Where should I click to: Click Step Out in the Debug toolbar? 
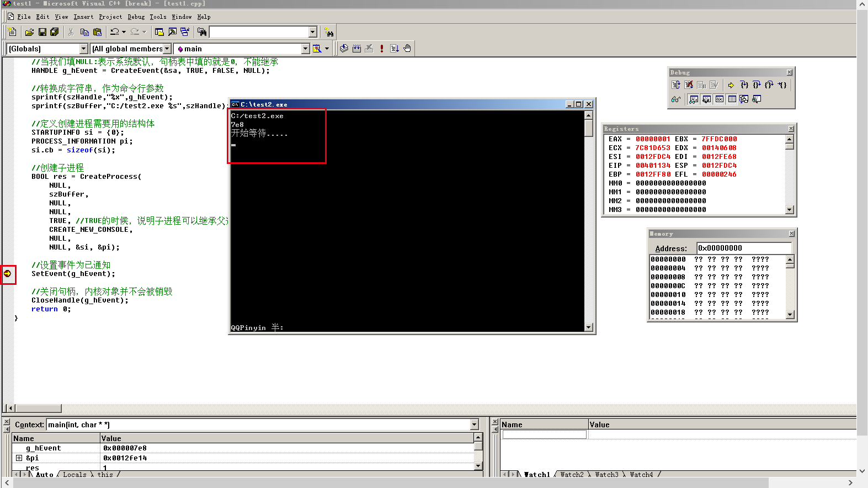click(769, 85)
